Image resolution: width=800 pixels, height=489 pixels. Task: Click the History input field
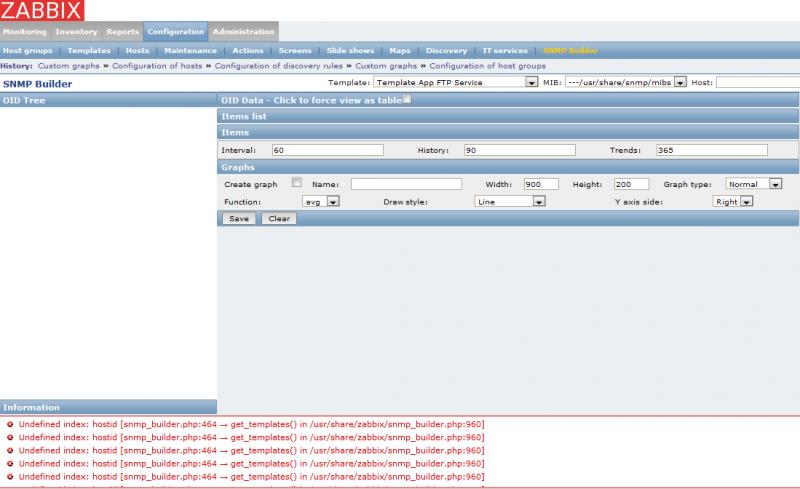(x=519, y=150)
